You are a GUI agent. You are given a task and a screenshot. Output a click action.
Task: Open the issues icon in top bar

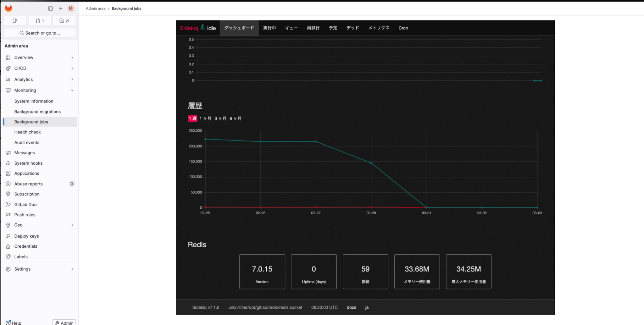pos(15,21)
